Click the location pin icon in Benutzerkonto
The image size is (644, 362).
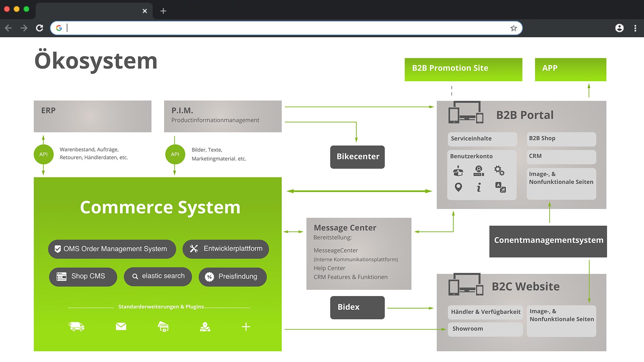pos(458,187)
